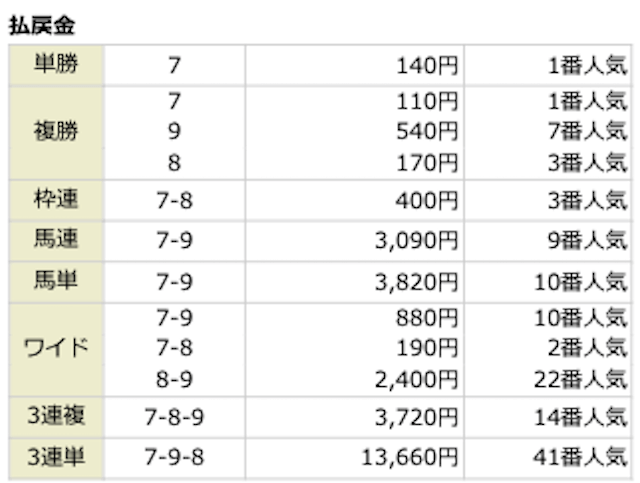Select the 540円 payout value
The image size is (640, 483).
point(427,130)
